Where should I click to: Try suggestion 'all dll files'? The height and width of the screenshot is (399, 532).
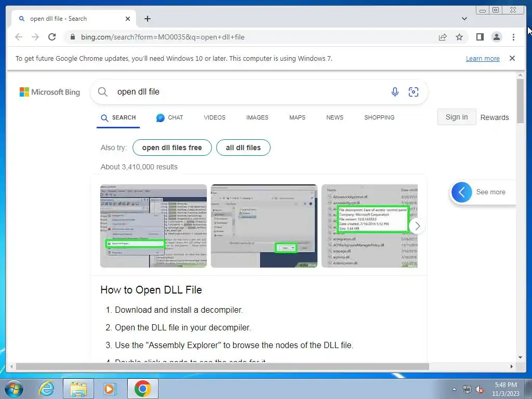pos(243,148)
